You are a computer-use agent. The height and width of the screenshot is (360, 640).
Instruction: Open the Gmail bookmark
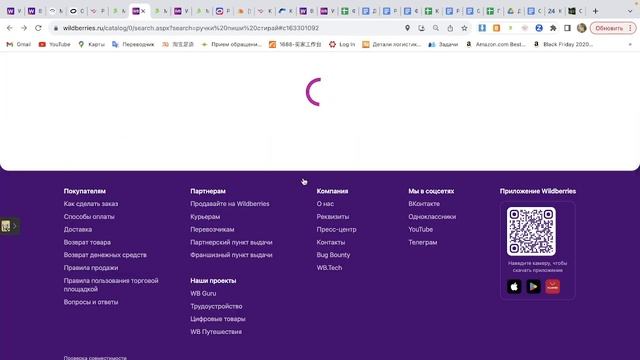[19, 44]
